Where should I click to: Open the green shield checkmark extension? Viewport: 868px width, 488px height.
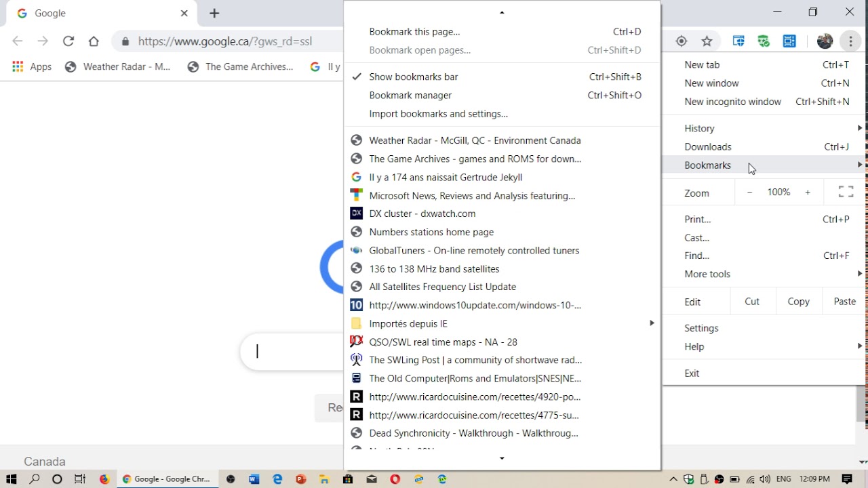click(764, 41)
